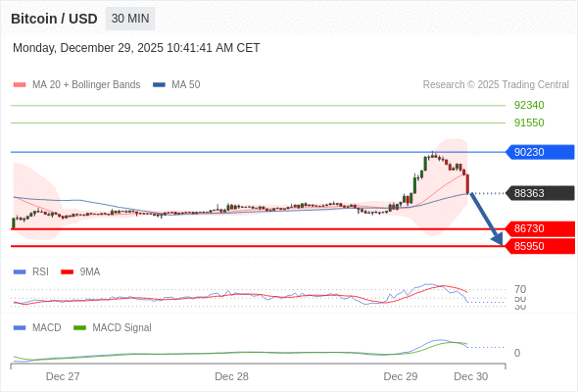Select the MA 50 legend label

186,85
